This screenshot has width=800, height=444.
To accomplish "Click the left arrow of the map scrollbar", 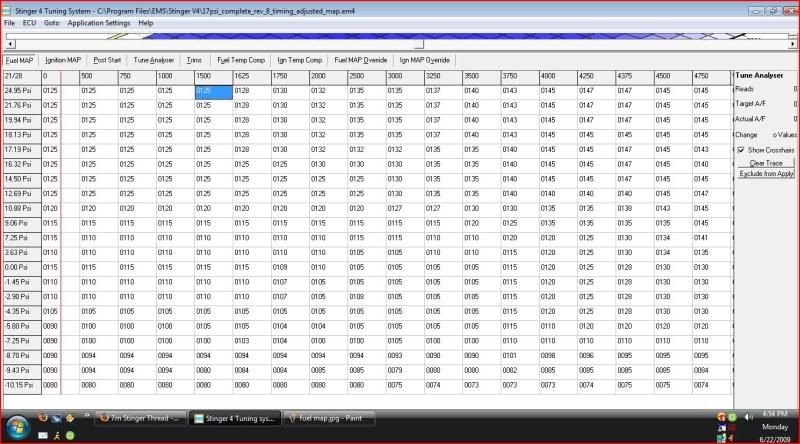I will 11,44.
